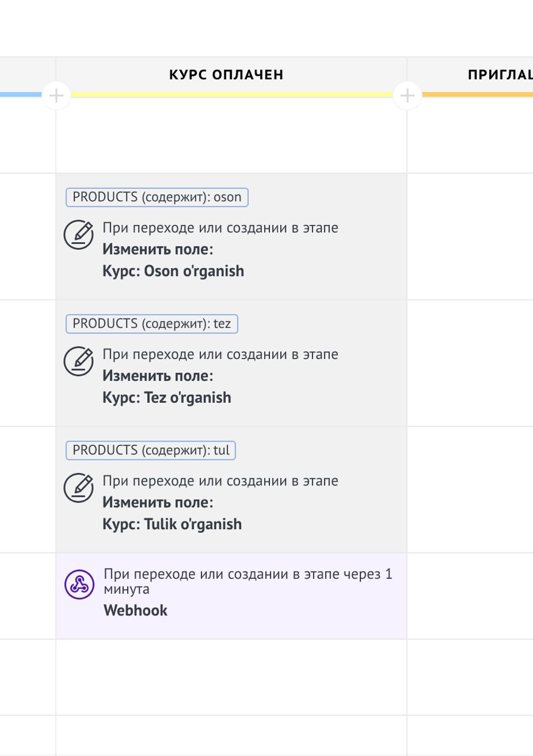Image resolution: width=533 pixels, height=756 pixels.
Task: Add a stage before КУРС ОПЛАЧЕН with plus
Action: coord(56,95)
